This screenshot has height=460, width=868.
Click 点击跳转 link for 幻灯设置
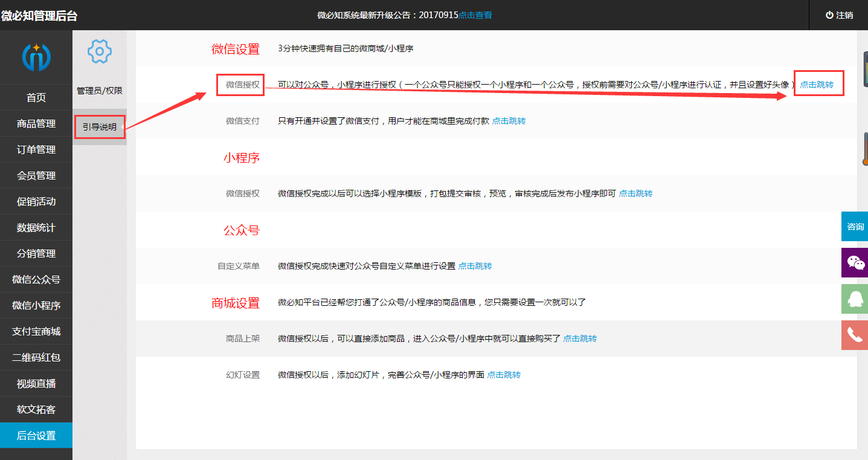click(x=504, y=375)
